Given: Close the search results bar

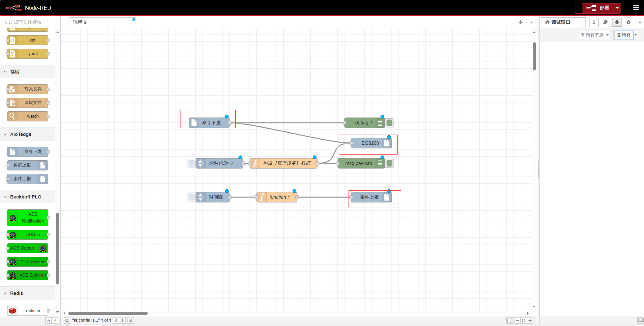Looking at the screenshot, I should click(130, 321).
